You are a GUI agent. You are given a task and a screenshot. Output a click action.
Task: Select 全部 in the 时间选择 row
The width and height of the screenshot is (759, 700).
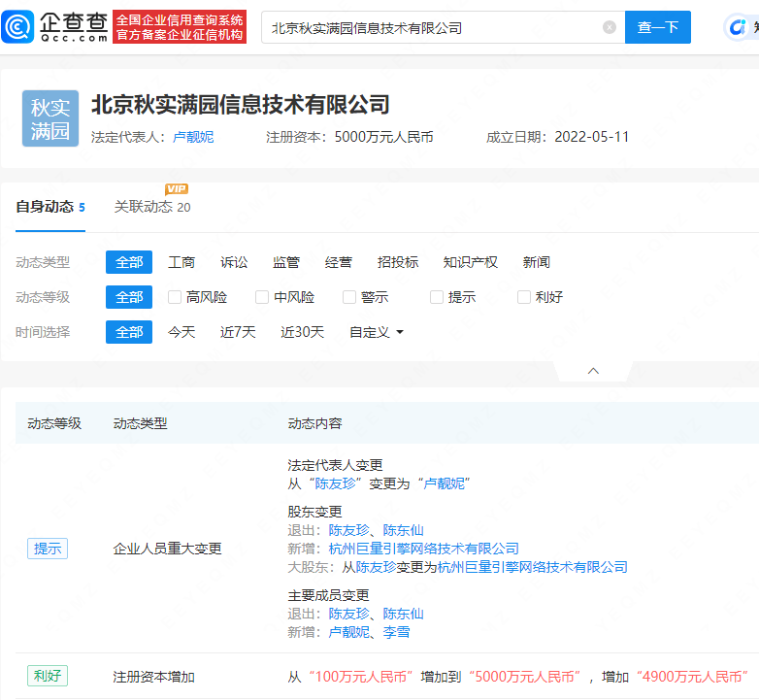coord(129,332)
